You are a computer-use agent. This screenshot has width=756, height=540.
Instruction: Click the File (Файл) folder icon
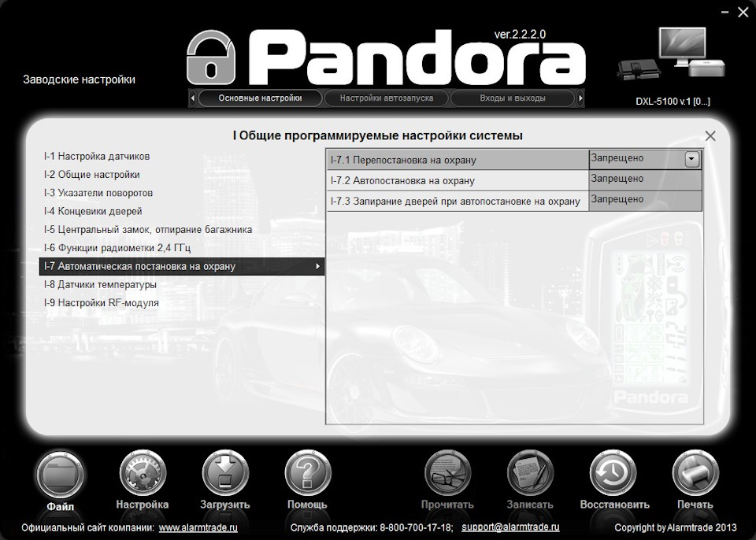[x=61, y=474]
